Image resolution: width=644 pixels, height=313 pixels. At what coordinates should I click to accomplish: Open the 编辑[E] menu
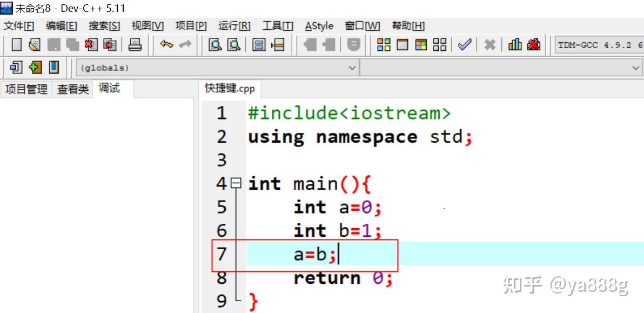(x=61, y=26)
